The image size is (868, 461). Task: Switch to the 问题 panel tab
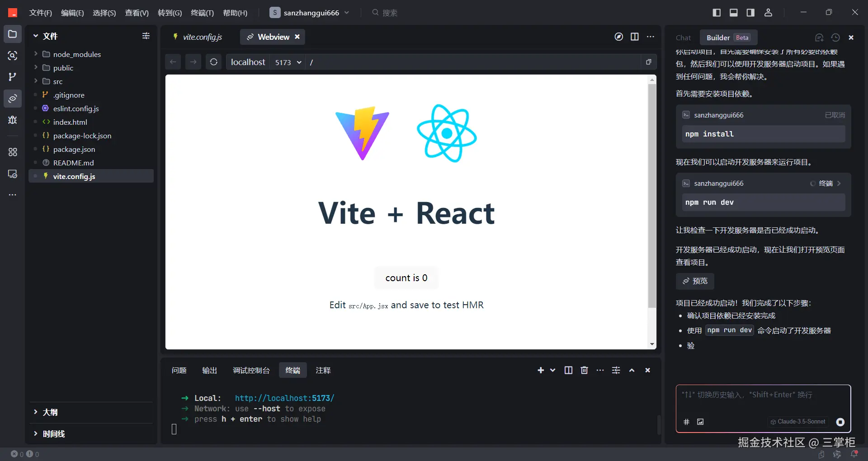(179, 370)
